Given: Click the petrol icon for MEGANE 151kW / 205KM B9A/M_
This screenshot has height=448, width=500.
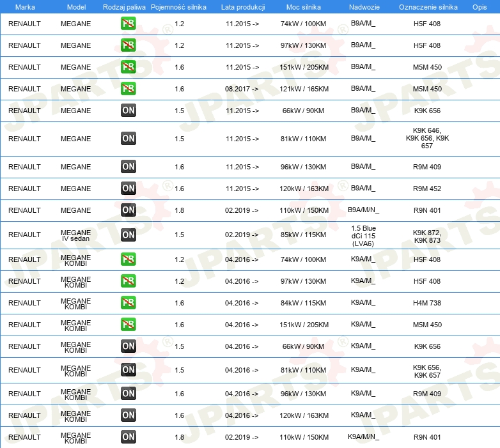Looking at the screenshot, I should [128, 67].
